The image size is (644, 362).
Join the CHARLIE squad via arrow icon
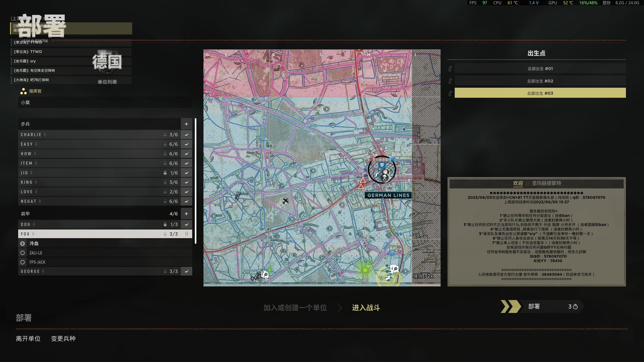[x=186, y=135]
